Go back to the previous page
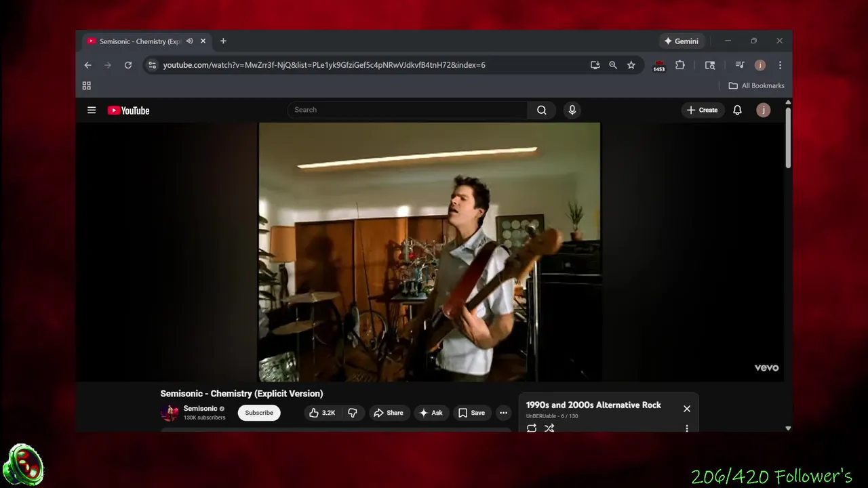This screenshot has width=868, height=488. tap(87, 65)
